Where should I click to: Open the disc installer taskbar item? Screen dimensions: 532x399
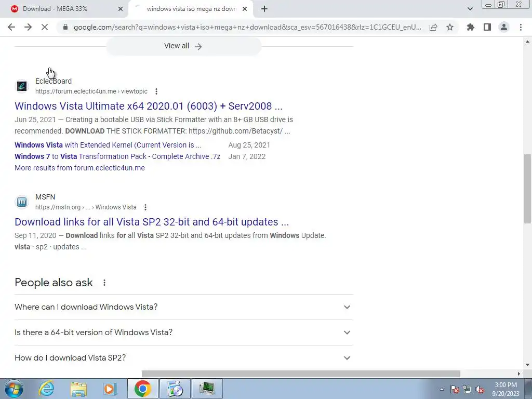click(x=176, y=389)
